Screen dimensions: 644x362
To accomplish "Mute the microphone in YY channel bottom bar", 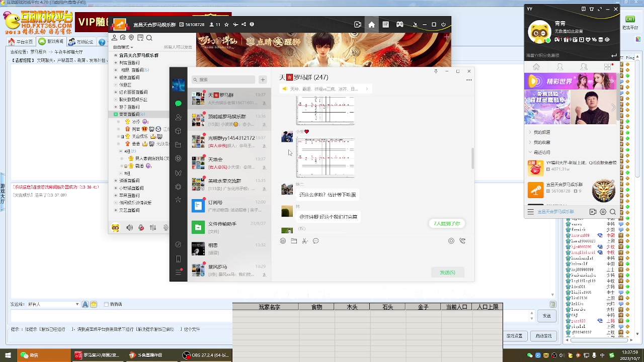I will (x=141, y=228).
